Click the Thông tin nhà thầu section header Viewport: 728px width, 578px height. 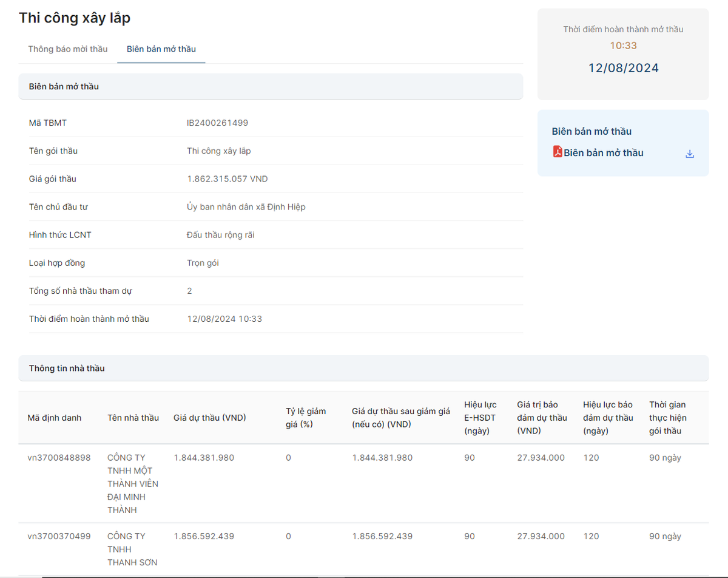[x=67, y=369]
